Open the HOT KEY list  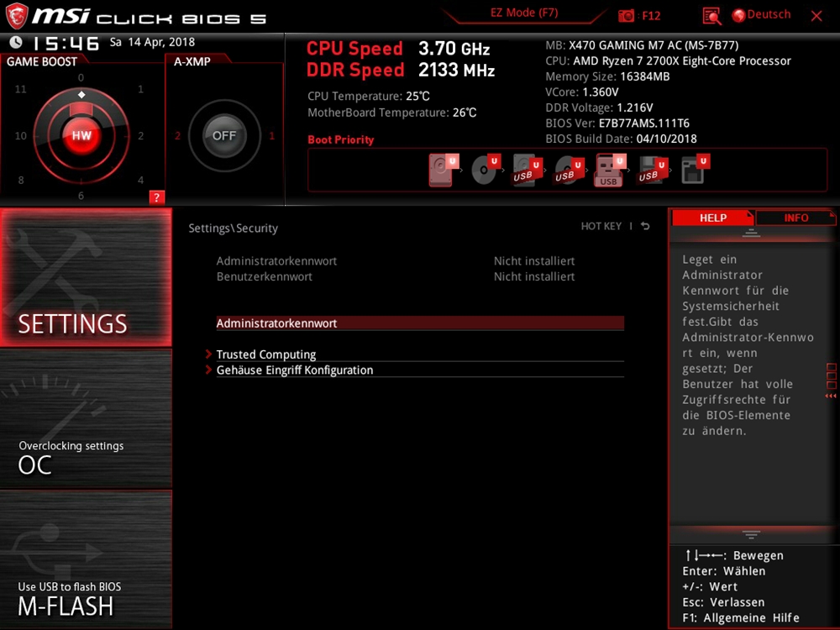click(601, 226)
